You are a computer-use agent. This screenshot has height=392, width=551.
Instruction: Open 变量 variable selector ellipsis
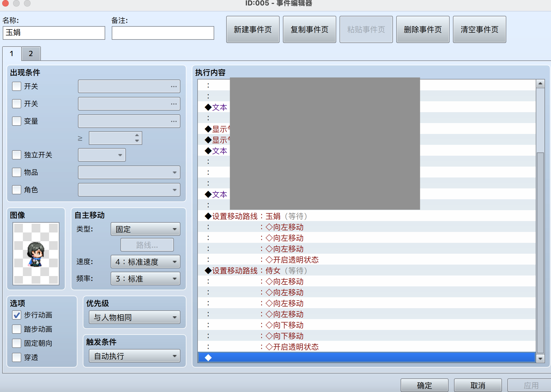pyautogui.click(x=174, y=121)
